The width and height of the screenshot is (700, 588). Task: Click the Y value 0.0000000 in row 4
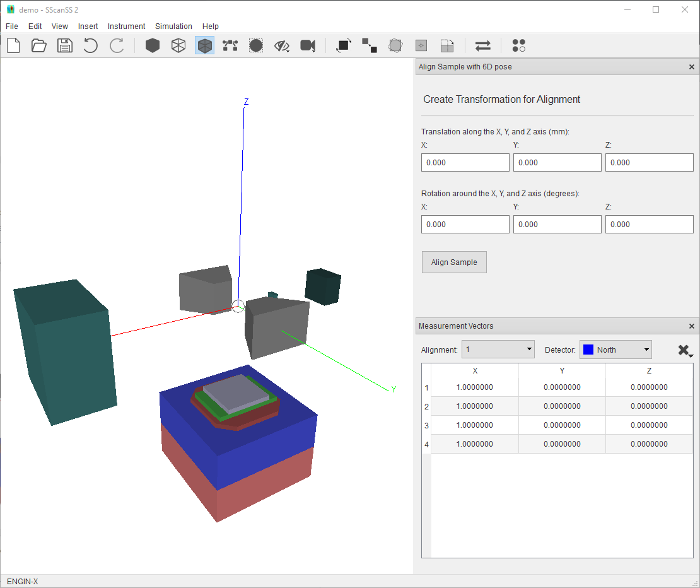pyautogui.click(x=562, y=444)
